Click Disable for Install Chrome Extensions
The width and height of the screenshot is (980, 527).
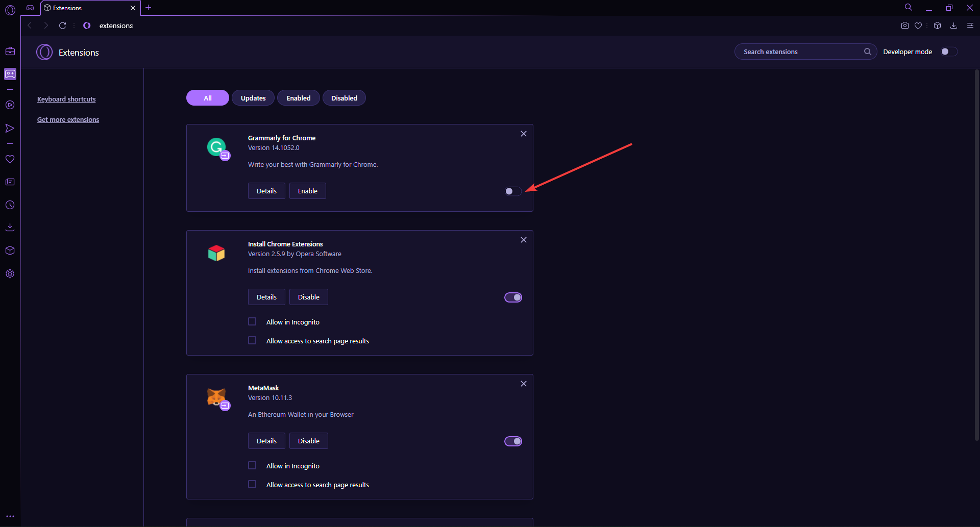[x=309, y=297]
